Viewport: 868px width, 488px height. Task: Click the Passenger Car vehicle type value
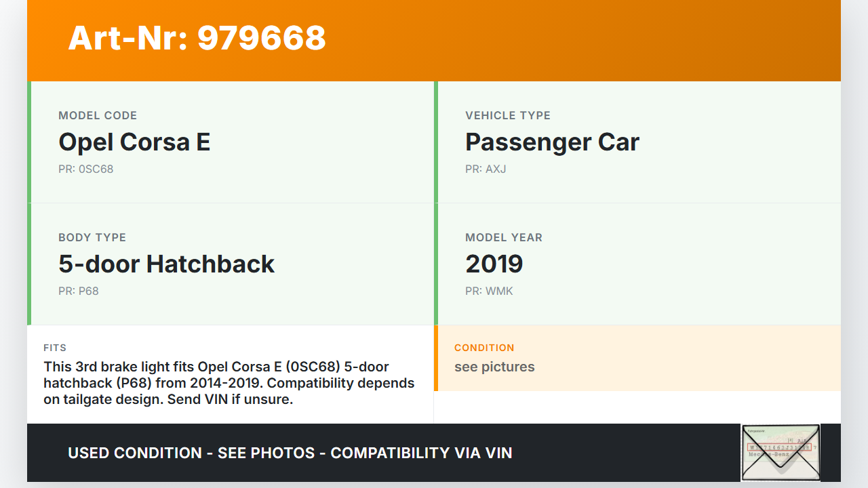[552, 142]
